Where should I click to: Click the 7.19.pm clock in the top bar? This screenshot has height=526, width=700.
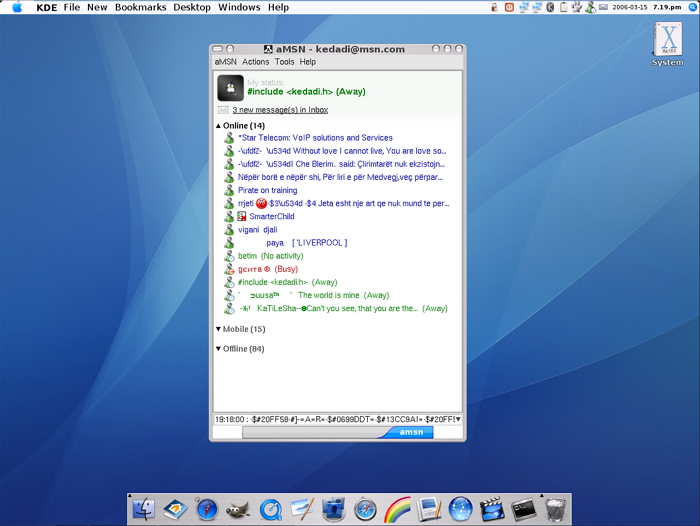[x=667, y=7]
